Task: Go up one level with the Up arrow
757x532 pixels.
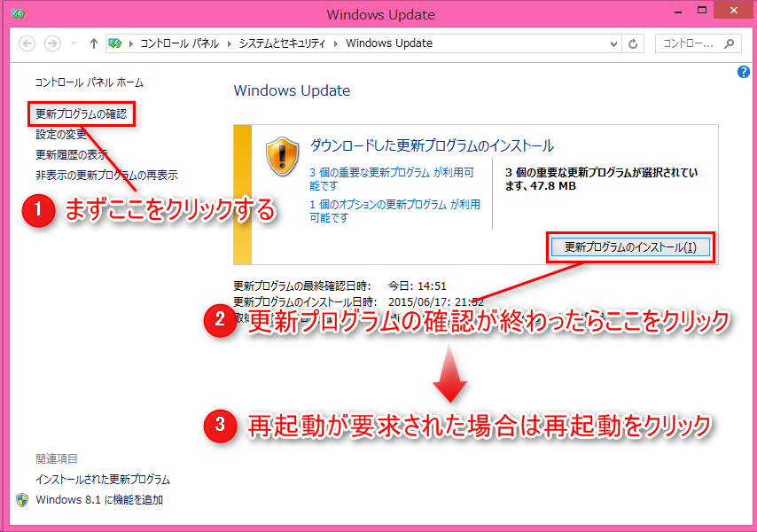Action: (94, 44)
